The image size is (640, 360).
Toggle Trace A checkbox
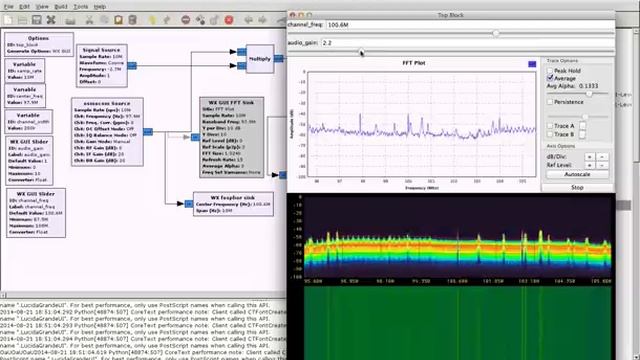coord(550,126)
